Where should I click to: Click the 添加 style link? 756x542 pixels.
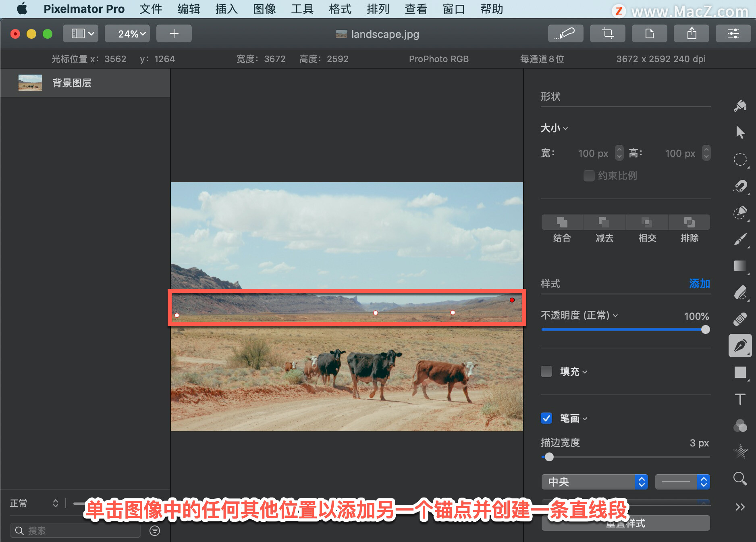(699, 284)
